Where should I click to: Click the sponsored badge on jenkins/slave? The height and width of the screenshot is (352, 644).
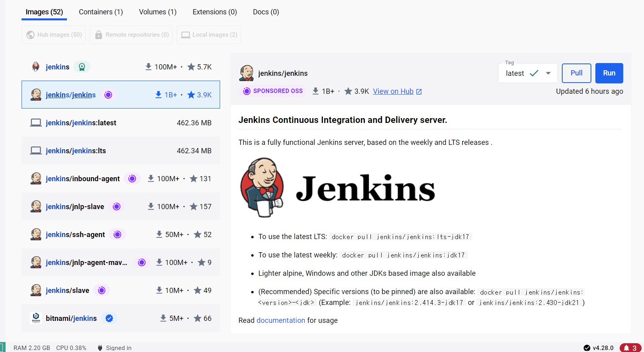click(x=102, y=290)
